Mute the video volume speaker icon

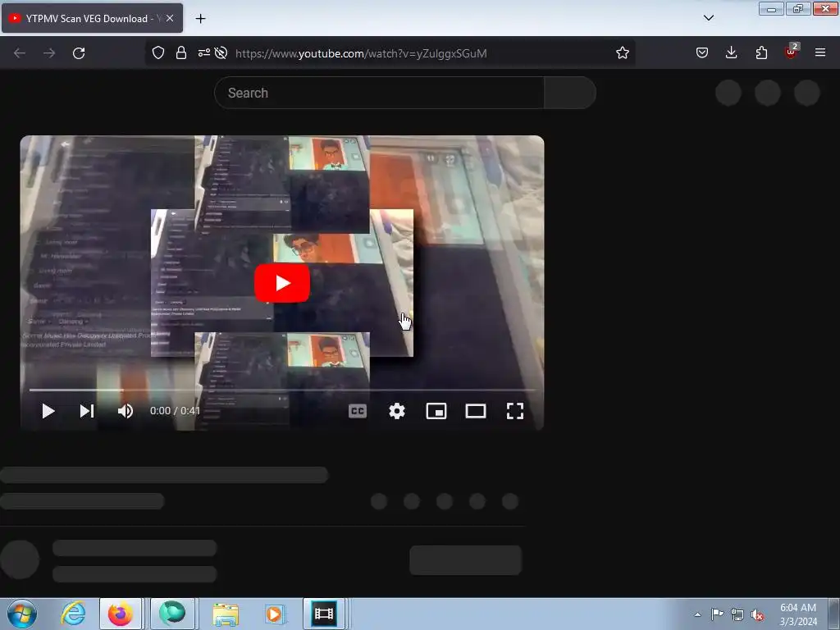click(126, 411)
